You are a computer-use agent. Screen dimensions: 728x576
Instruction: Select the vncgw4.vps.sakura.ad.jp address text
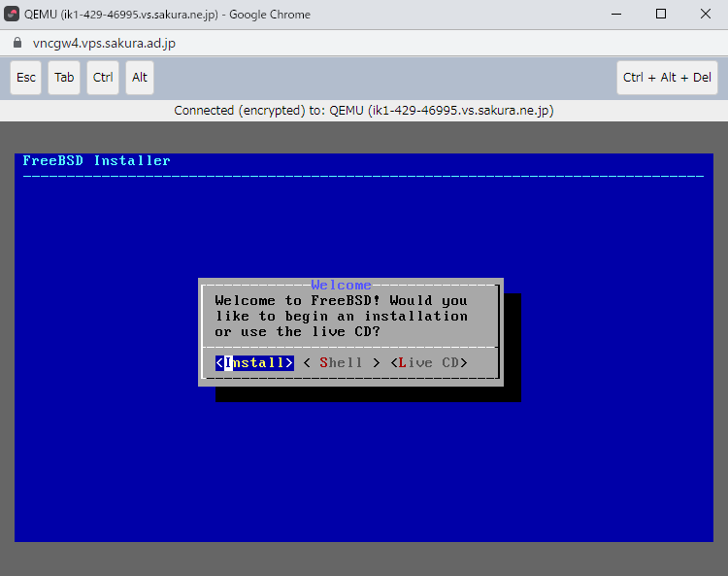click(x=104, y=44)
